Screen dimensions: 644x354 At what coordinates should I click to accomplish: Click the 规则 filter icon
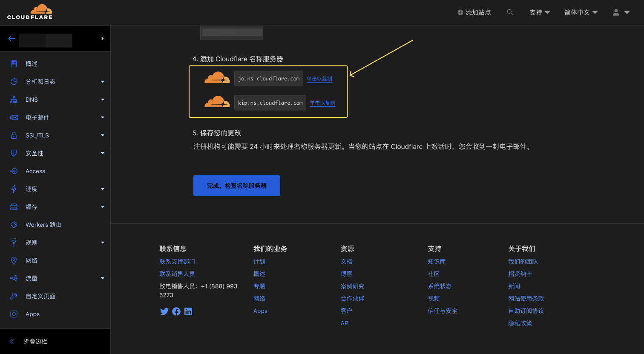(x=14, y=243)
